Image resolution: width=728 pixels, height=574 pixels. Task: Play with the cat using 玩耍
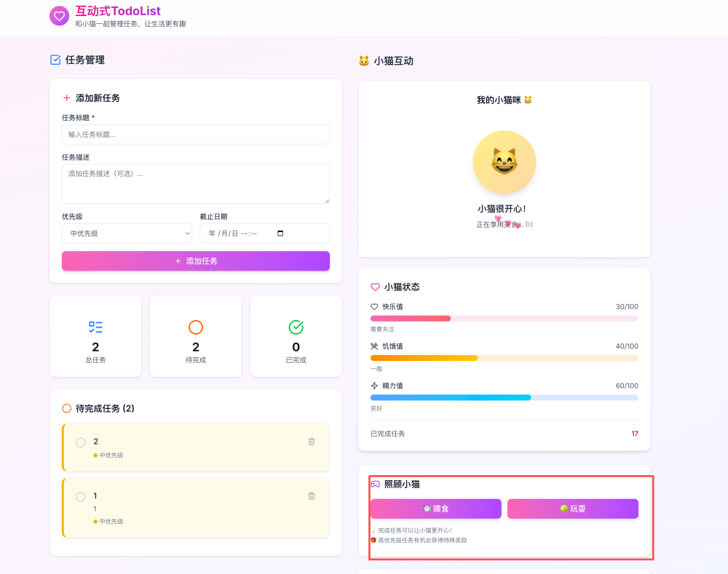point(573,509)
